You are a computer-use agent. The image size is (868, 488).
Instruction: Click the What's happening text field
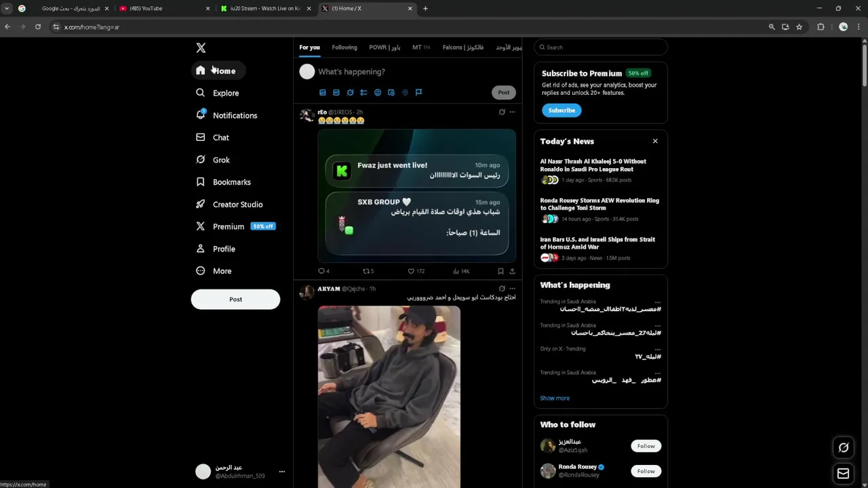[x=417, y=72]
